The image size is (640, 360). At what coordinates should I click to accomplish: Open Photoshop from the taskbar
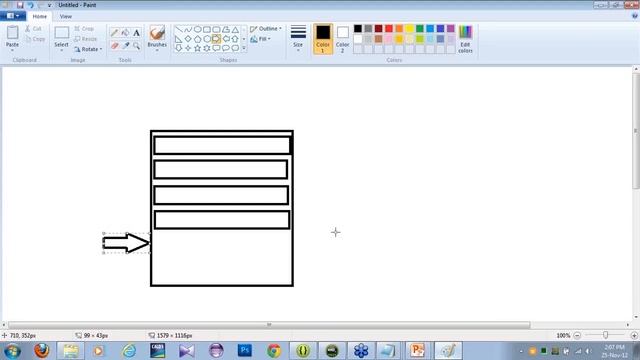[x=245, y=351]
